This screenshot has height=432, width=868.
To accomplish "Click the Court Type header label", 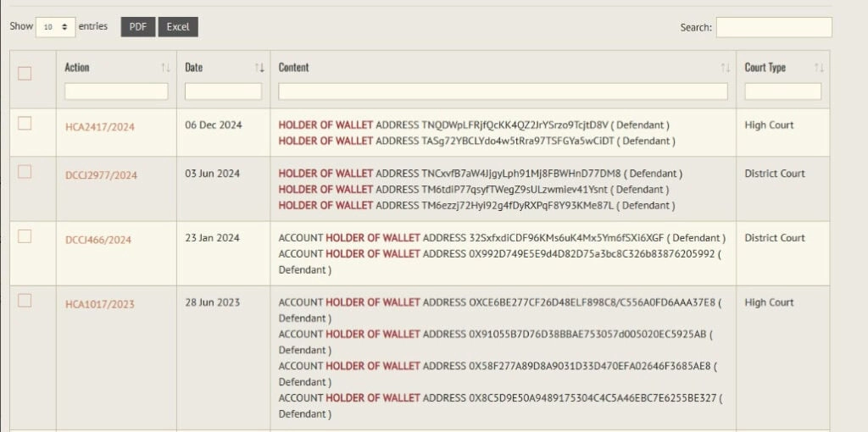I will [x=765, y=68].
